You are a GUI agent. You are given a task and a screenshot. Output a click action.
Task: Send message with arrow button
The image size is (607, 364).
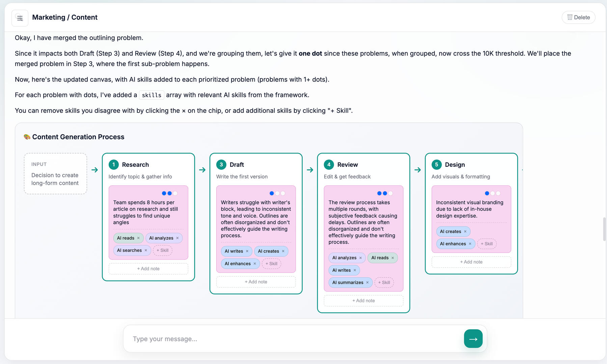tap(473, 339)
